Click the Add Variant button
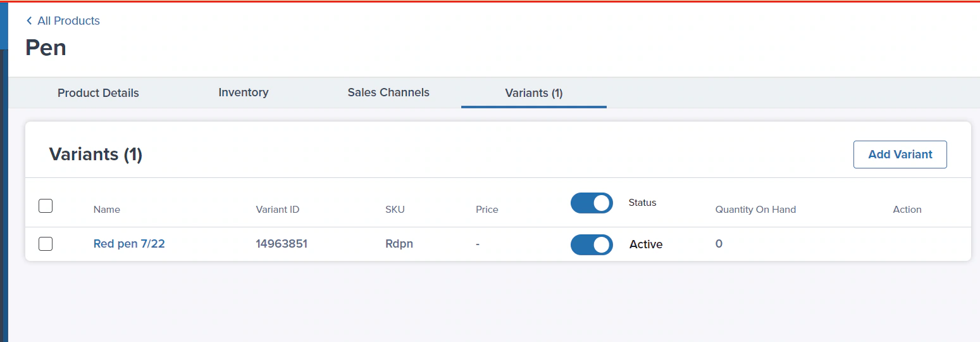This screenshot has height=342, width=980. coord(900,155)
